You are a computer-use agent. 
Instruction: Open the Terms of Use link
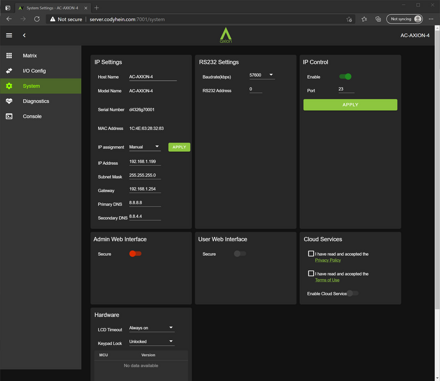[327, 280]
